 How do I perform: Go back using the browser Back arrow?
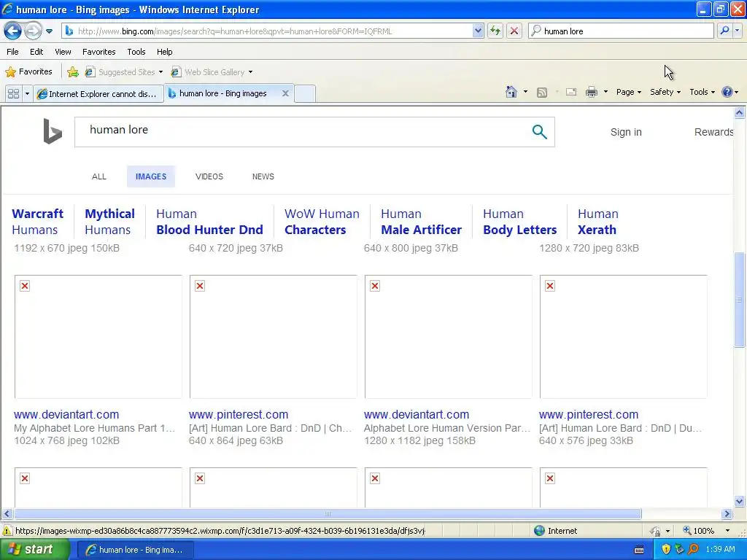[12, 31]
